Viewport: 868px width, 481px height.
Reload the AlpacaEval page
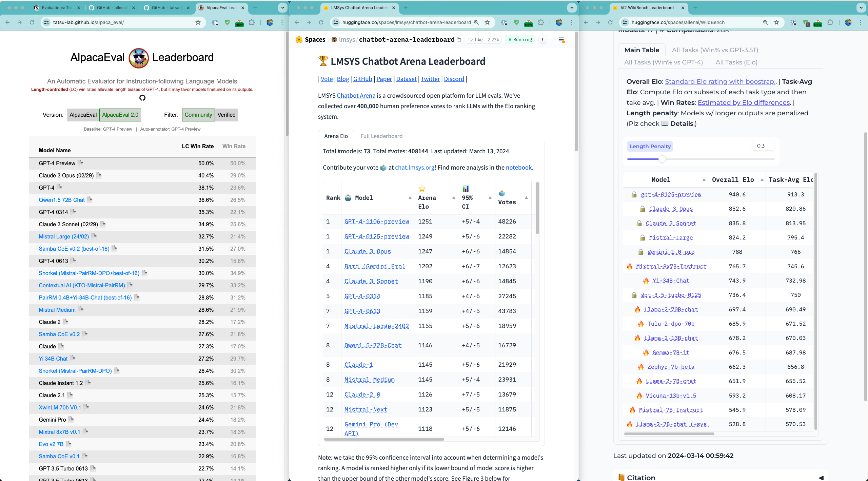coord(32,22)
